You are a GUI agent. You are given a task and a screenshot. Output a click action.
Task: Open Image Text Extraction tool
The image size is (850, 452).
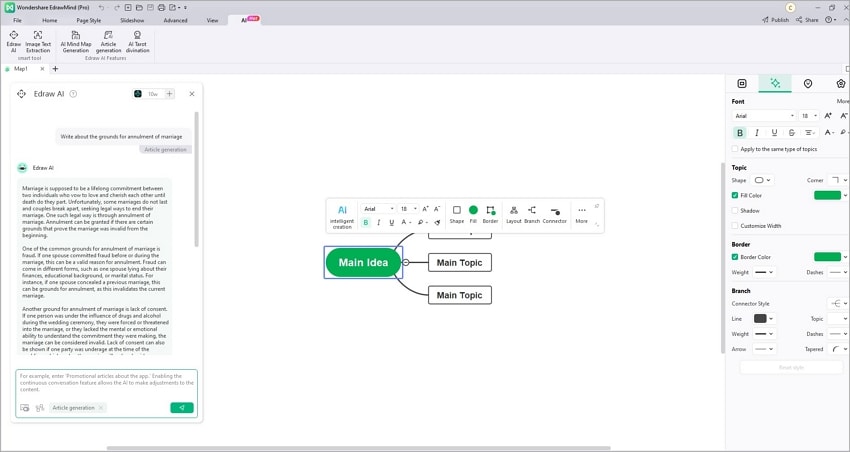pyautogui.click(x=38, y=41)
